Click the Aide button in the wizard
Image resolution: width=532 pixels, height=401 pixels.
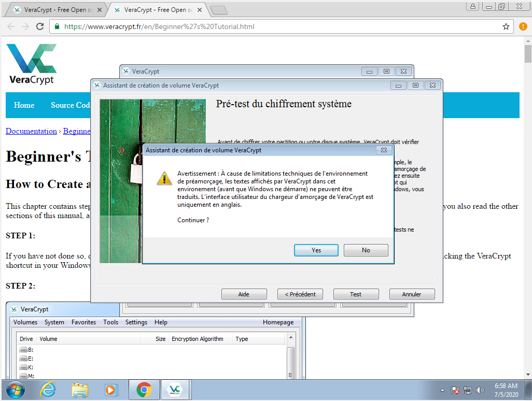244,294
